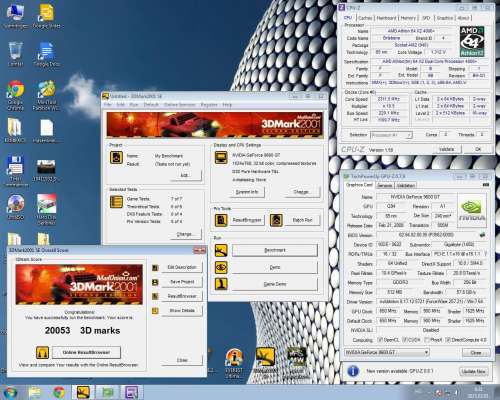The height and width of the screenshot is (400, 500).
Task: Switch to the Graphics tab in CPU-Z
Action: [x=445, y=18]
